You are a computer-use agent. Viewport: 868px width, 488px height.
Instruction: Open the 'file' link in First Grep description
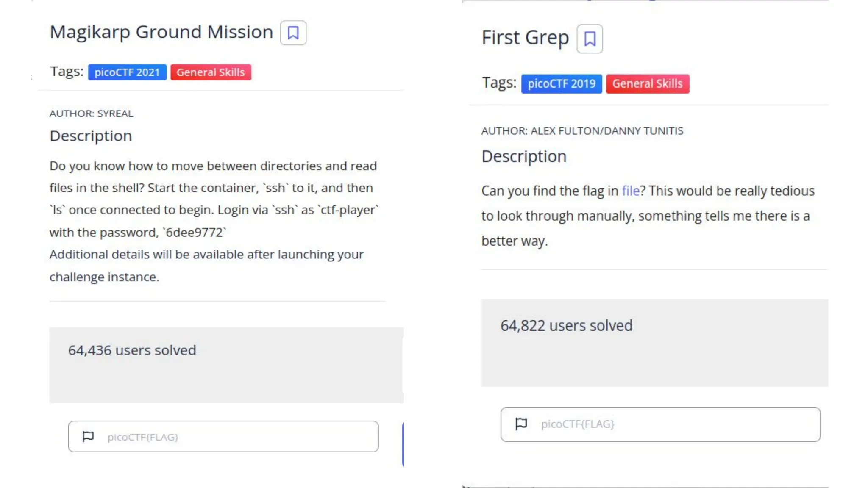630,191
